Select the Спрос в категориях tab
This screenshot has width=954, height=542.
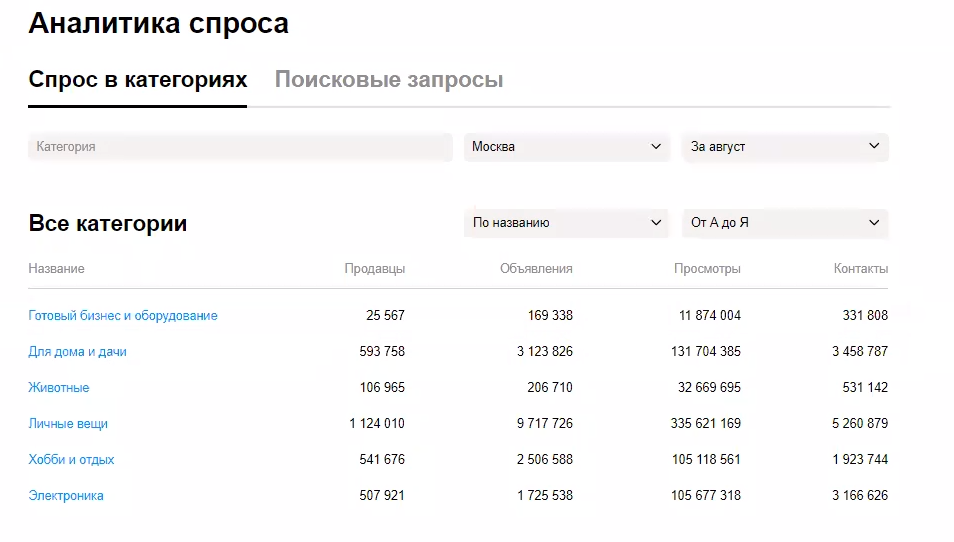tap(138, 80)
